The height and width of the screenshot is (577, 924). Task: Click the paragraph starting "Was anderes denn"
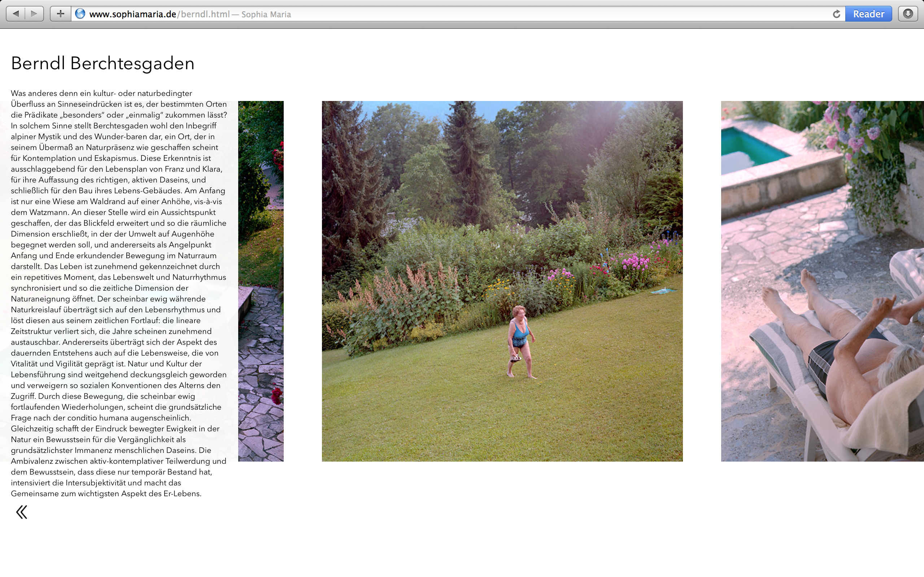tap(119, 294)
